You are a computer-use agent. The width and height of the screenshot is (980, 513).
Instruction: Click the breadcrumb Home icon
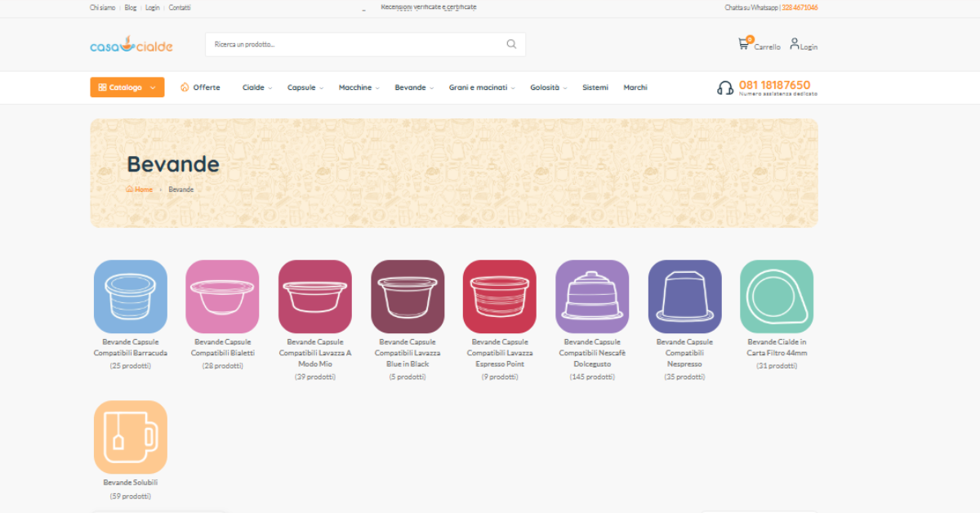coord(130,190)
